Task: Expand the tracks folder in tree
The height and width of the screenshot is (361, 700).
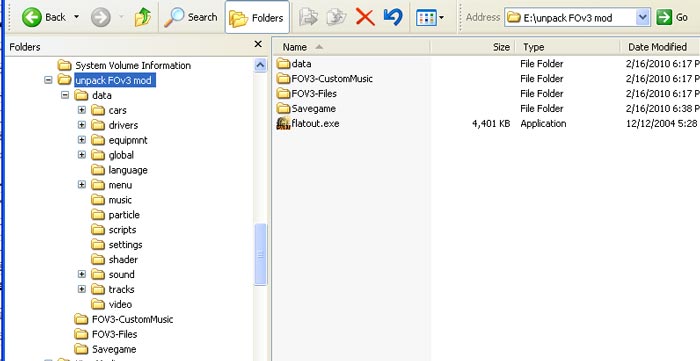Action: [82, 289]
